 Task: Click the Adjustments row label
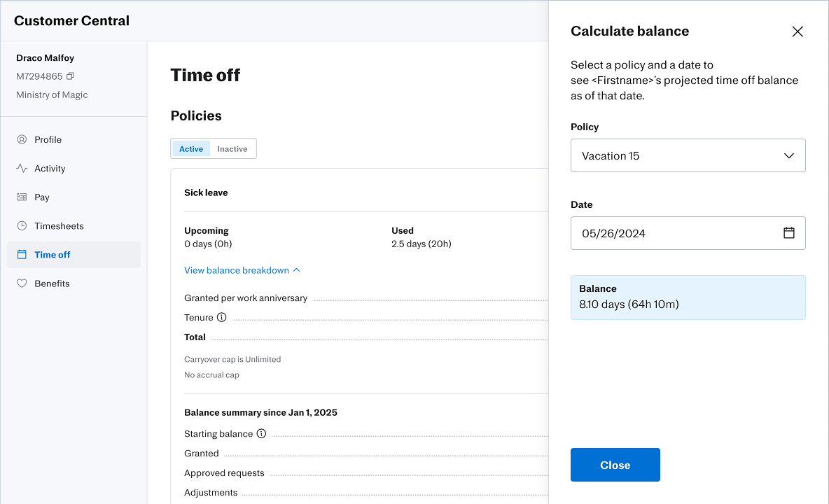211,492
